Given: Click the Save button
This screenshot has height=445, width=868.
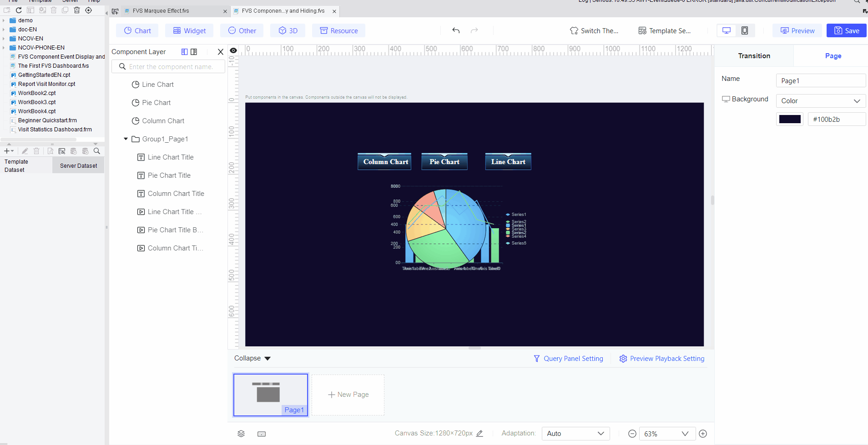Looking at the screenshot, I should pos(846,30).
